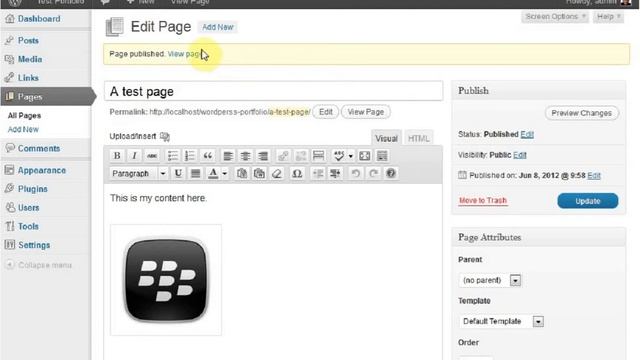The image size is (640, 360).
Task: Open the Paragraph format dropdown
Action: click(x=139, y=173)
